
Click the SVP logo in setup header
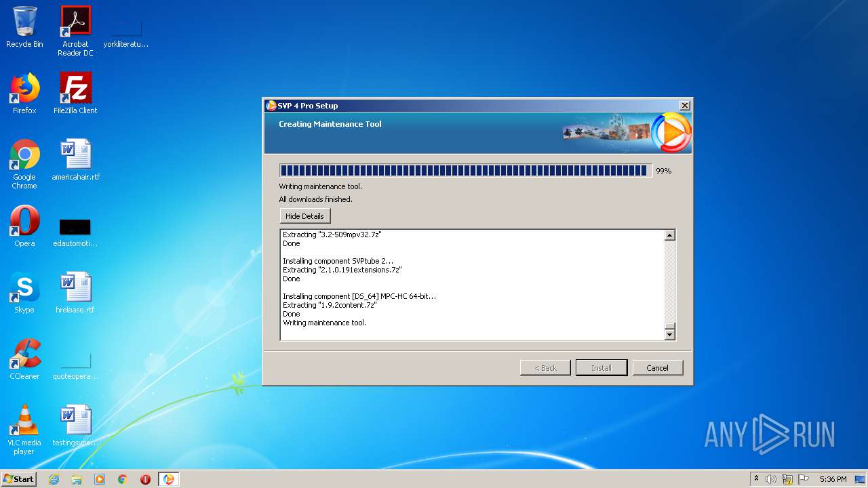[x=671, y=132]
